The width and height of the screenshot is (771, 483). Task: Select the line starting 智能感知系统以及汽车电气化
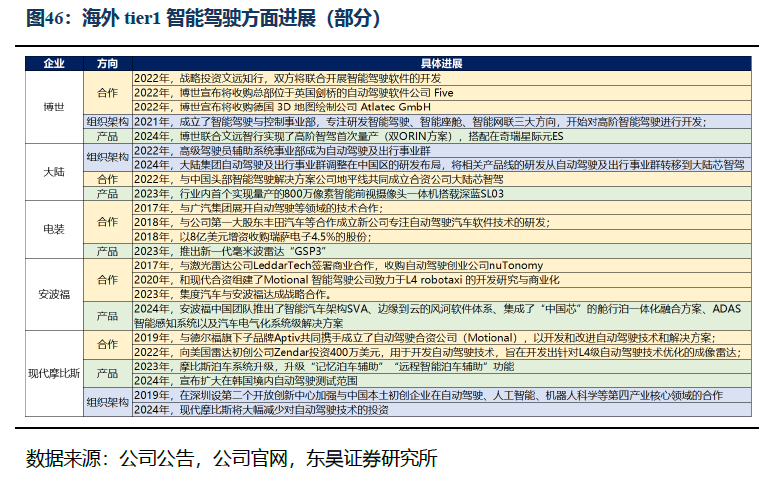tap(239, 324)
